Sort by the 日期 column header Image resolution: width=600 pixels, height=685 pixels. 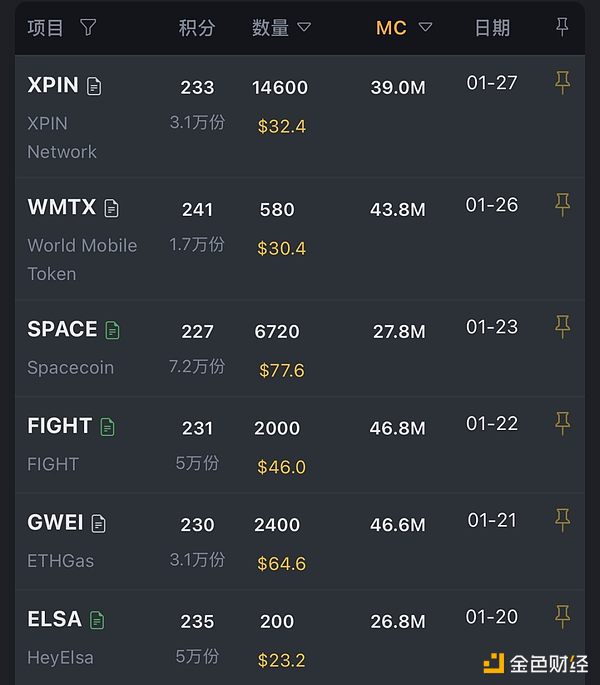[x=492, y=28]
